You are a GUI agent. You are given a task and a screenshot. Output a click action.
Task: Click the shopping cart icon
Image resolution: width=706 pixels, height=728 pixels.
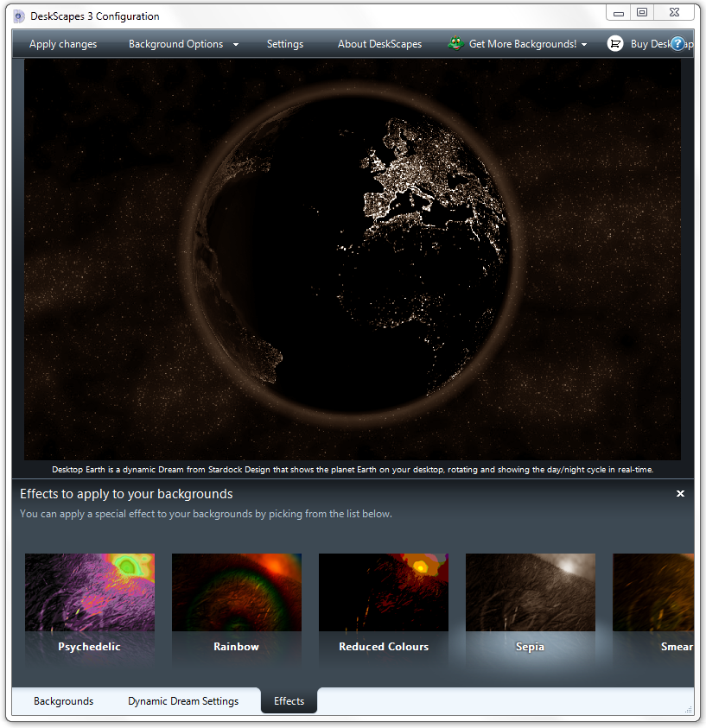(615, 44)
